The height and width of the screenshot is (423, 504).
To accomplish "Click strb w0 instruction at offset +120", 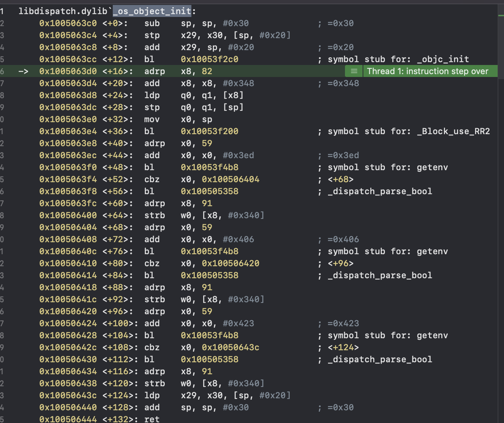I will (x=204, y=383).
